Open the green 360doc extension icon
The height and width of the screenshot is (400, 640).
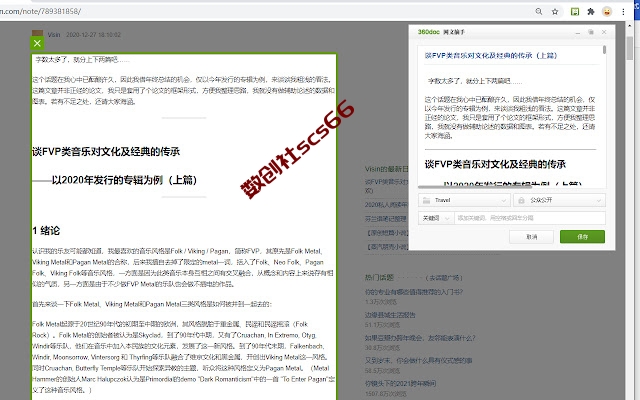click(x=575, y=11)
